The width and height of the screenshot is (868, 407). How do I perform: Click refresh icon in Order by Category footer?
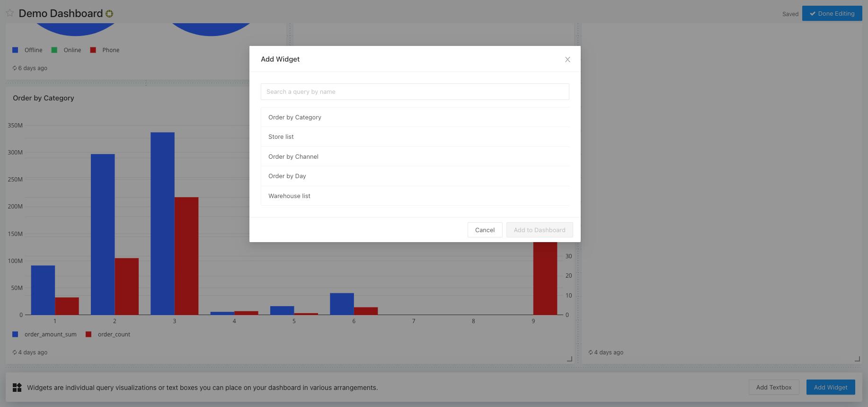tap(15, 353)
